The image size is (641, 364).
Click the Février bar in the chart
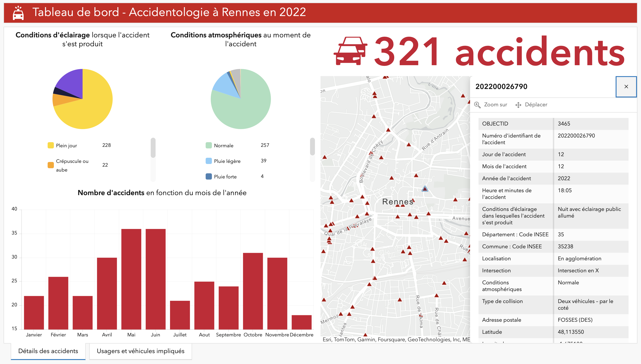[58, 303]
